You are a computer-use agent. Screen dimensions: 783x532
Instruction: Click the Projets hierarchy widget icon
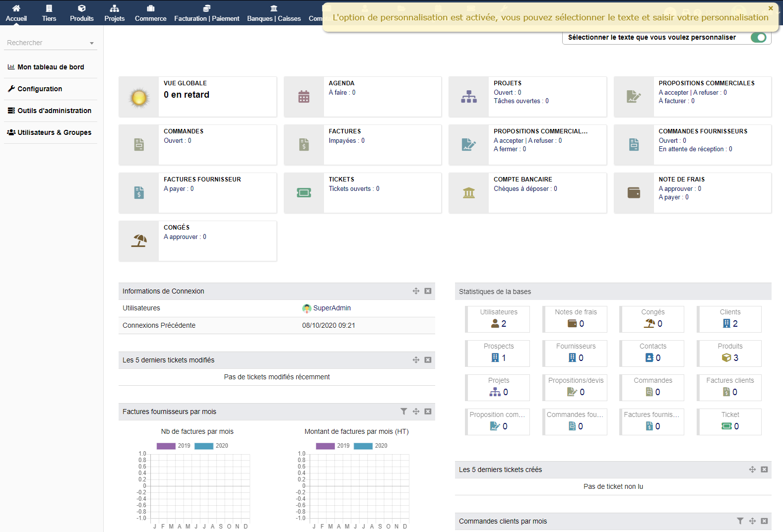coord(468,97)
